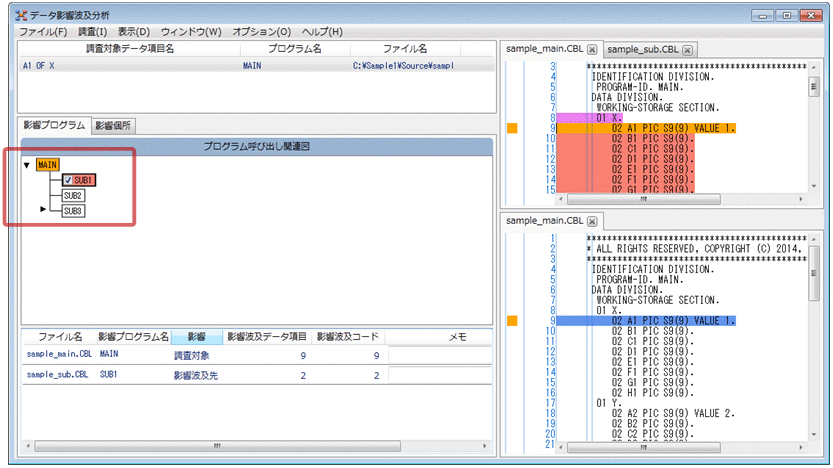Click the lower code pane vertical scrollbar thumb
Image resolution: width=833 pixels, height=468 pixels.
(814, 273)
